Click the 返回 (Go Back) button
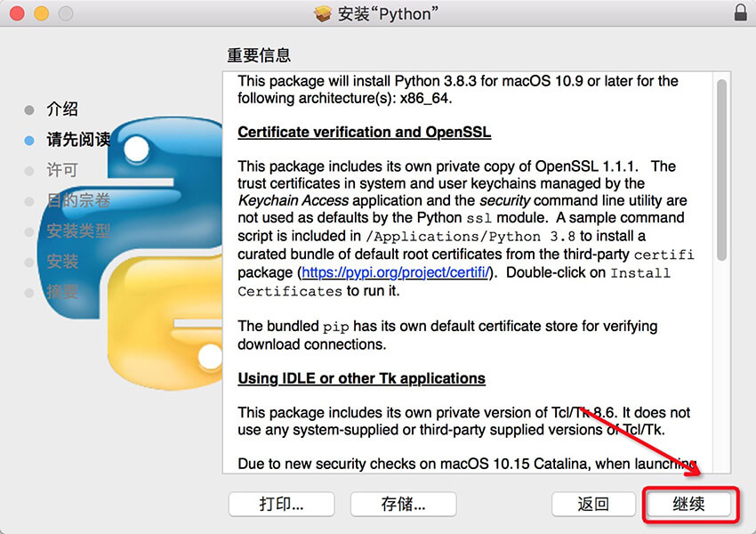This screenshot has width=756, height=534. tap(593, 504)
